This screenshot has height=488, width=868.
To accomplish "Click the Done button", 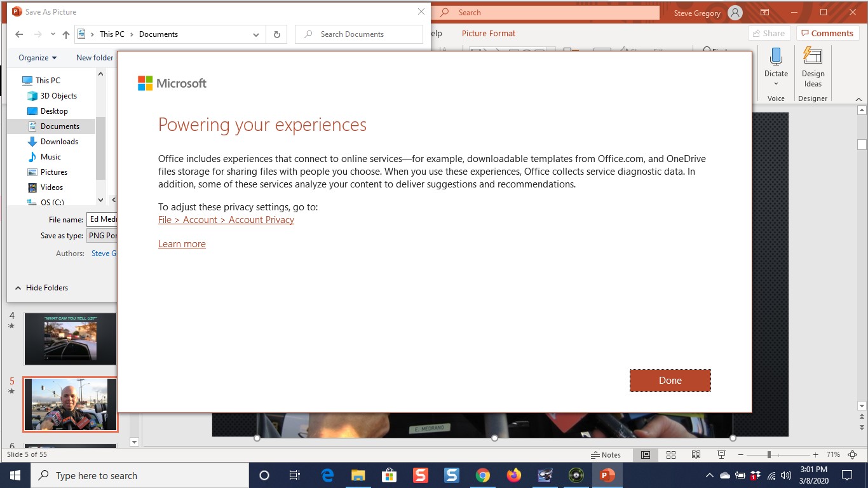I will coord(670,381).
